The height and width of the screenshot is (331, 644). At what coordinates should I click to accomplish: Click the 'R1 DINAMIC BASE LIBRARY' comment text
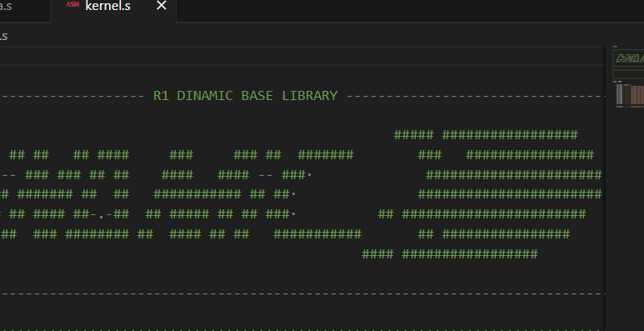(x=245, y=96)
